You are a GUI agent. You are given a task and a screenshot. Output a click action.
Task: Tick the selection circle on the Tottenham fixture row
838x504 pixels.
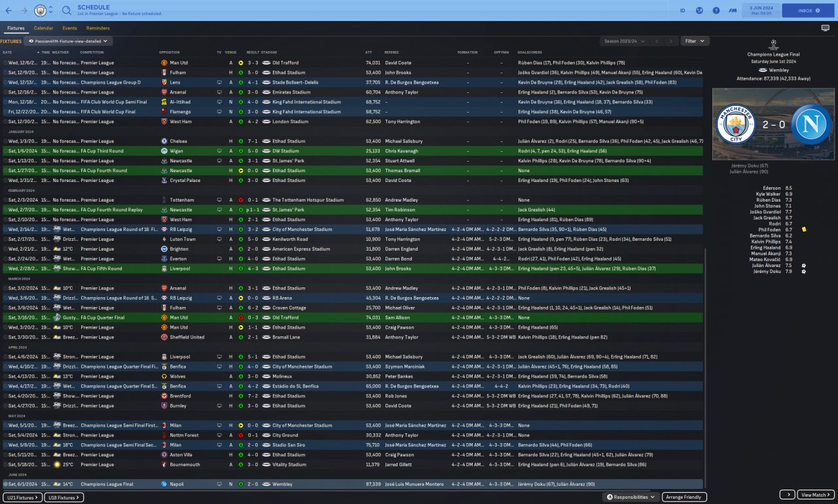pos(5,200)
